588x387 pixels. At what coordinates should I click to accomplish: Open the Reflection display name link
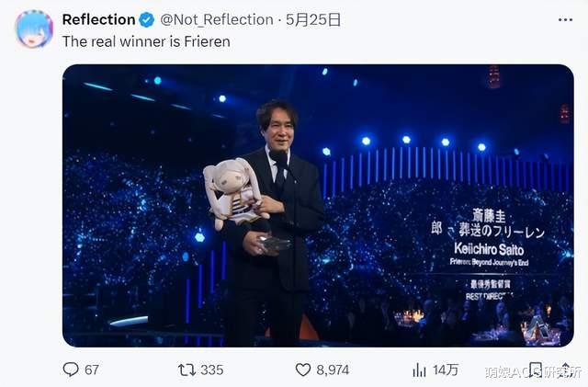click(x=98, y=19)
